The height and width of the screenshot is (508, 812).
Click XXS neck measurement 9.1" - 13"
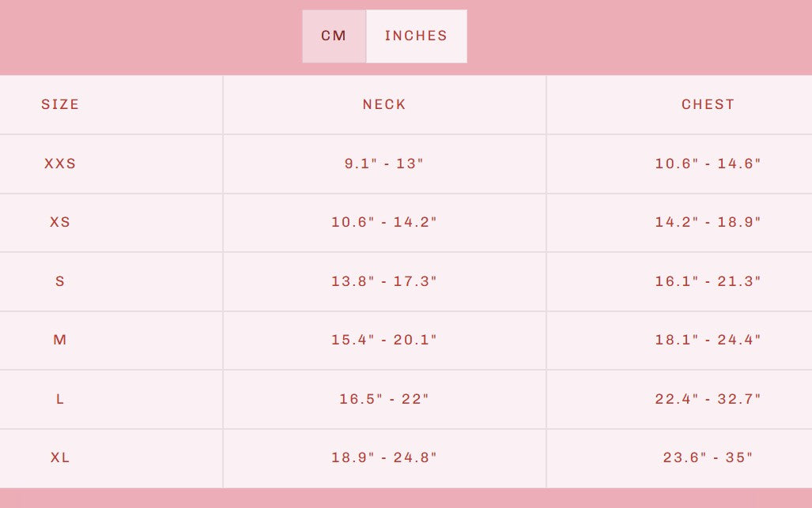(384, 164)
